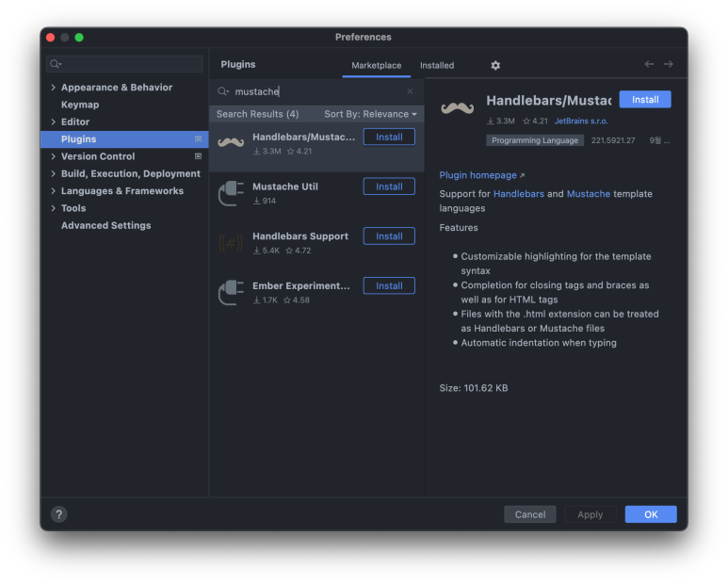Open the plugin search options magnifier
Screen dimensions: 728x584
[x=223, y=91]
